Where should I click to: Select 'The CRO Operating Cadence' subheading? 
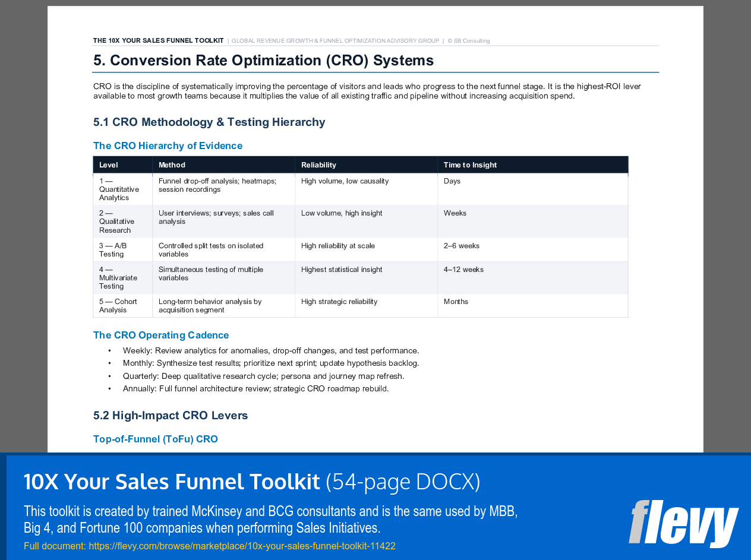[x=161, y=335]
